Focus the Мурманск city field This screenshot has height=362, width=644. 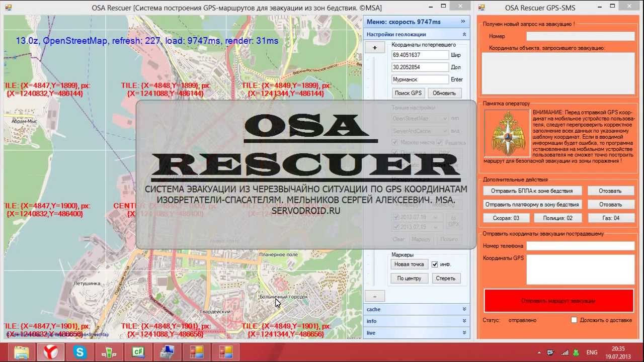click(x=420, y=79)
